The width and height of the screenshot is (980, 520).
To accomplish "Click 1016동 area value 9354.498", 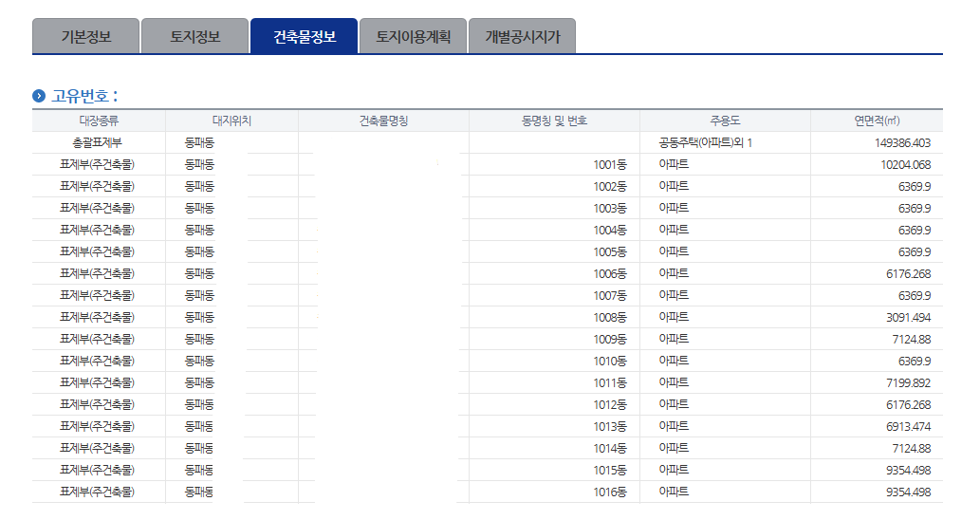I will tap(908, 492).
